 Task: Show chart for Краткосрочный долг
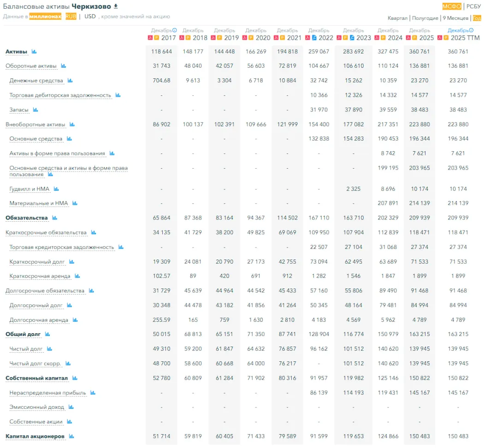(71, 262)
